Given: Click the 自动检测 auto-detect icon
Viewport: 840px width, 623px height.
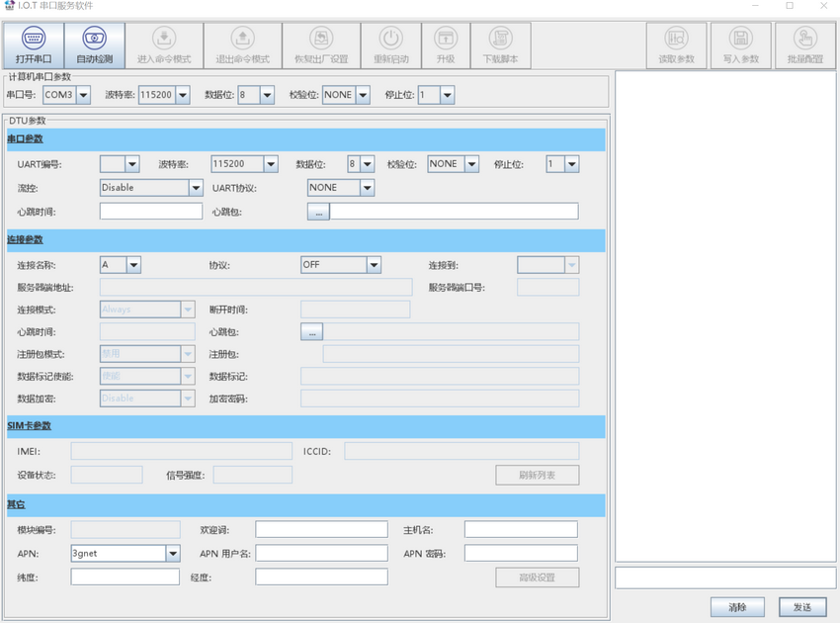Looking at the screenshot, I should pyautogui.click(x=94, y=40).
